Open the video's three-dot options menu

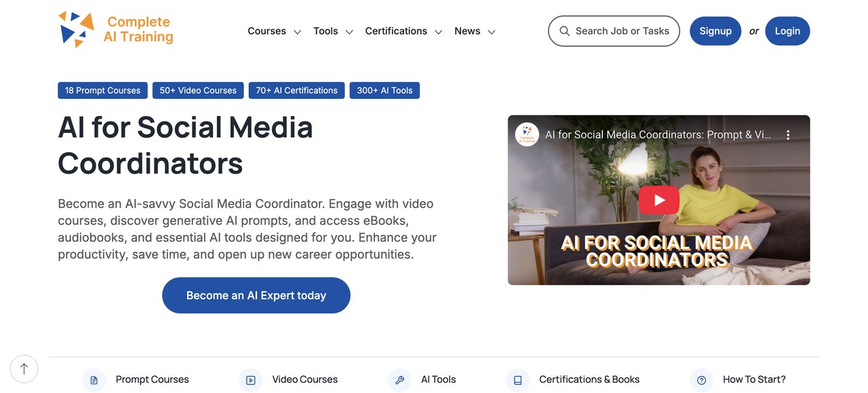coord(788,135)
